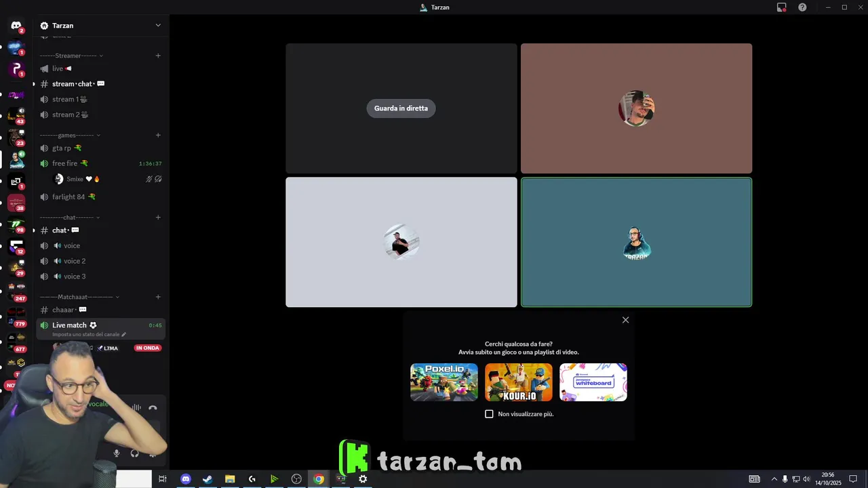
Task: Open the server with 38 notification badge
Action: (x=16, y=203)
